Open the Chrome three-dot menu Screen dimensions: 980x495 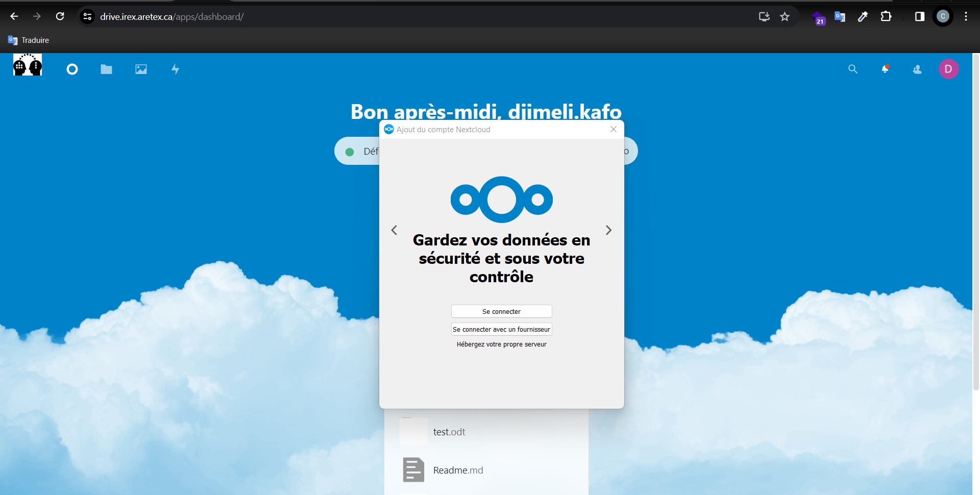pyautogui.click(x=966, y=16)
